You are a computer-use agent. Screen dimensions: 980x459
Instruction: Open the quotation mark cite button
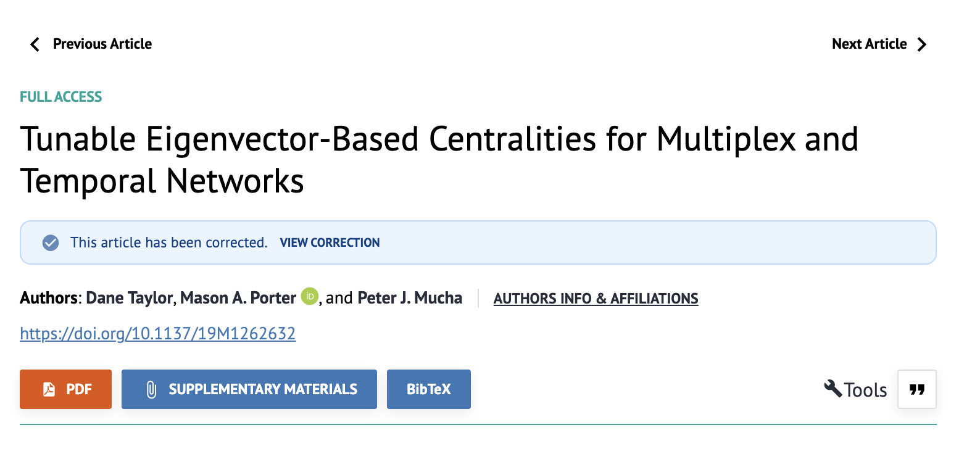point(917,389)
